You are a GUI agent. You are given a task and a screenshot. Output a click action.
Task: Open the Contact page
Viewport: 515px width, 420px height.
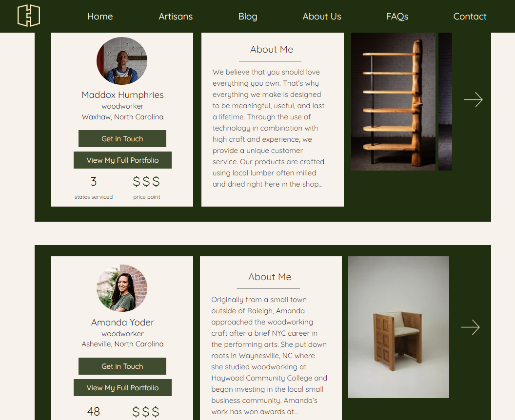(x=470, y=17)
